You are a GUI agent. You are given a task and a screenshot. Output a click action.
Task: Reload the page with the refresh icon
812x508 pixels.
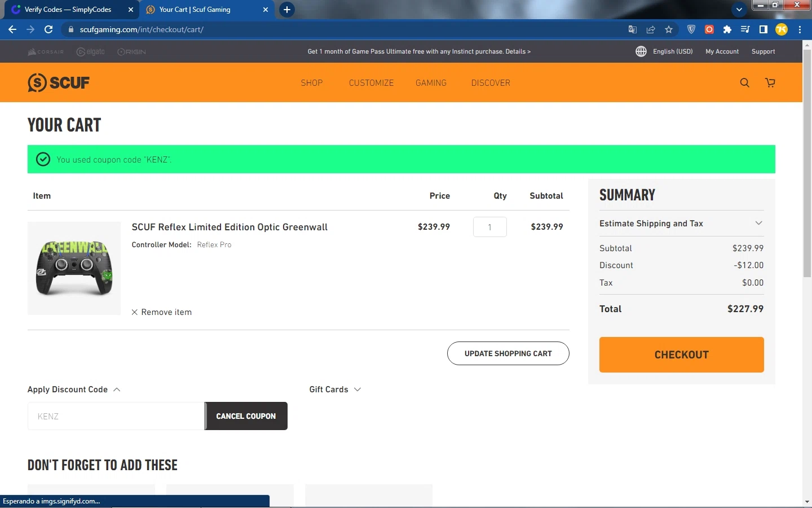[48, 29]
